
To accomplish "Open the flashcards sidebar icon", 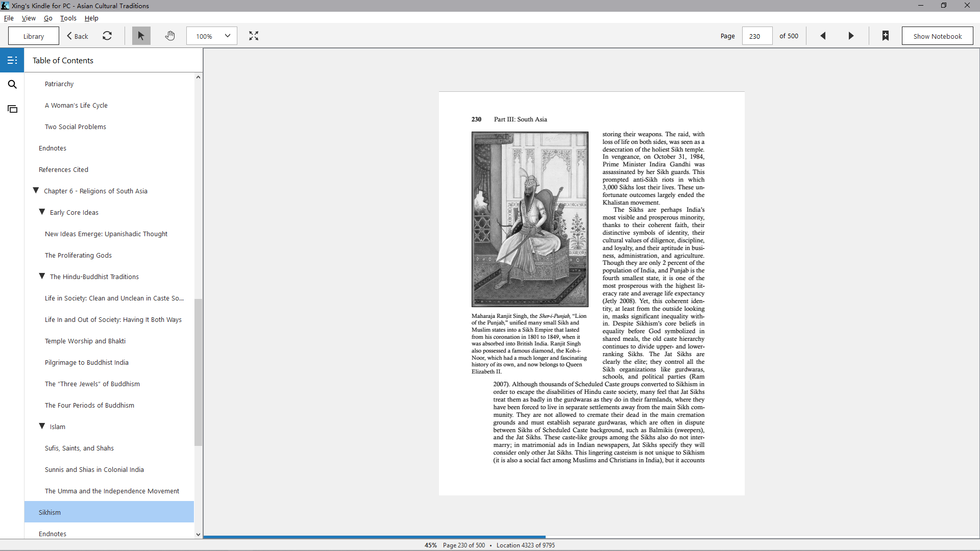I will pos(12,109).
